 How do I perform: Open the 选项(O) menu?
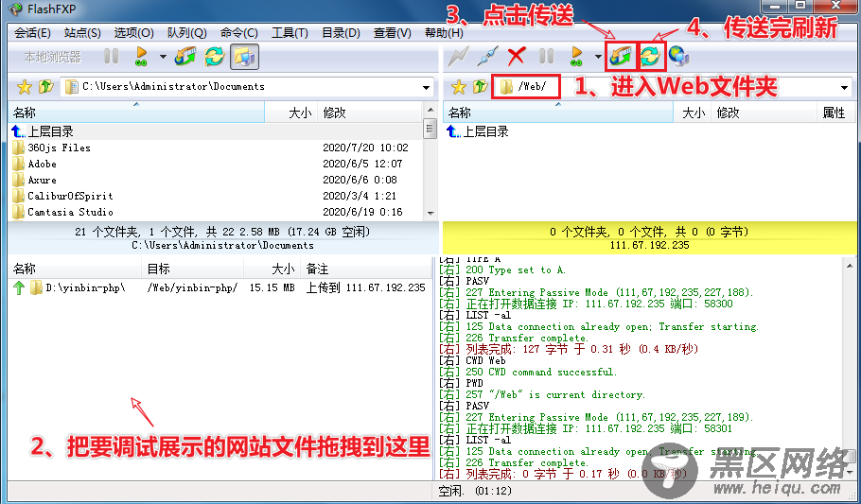(133, 33)
